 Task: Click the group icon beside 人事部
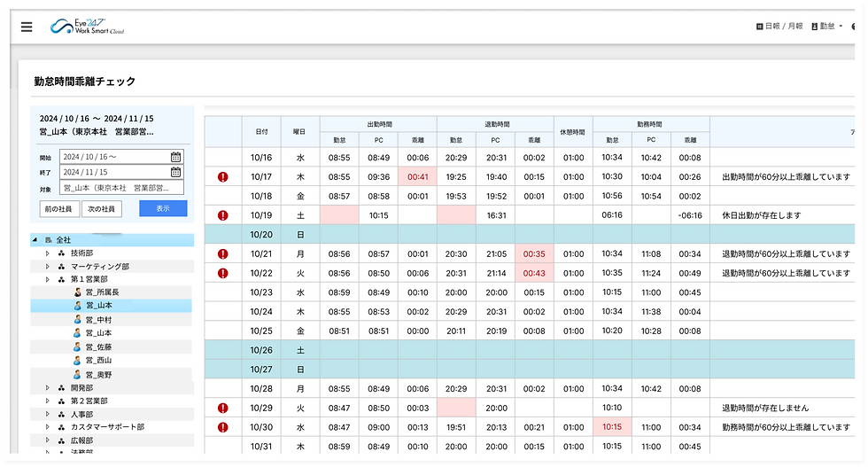[61, 414]
